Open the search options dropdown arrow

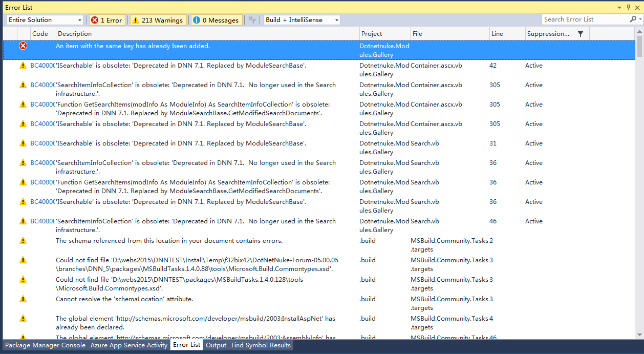(x=640, y=19)
